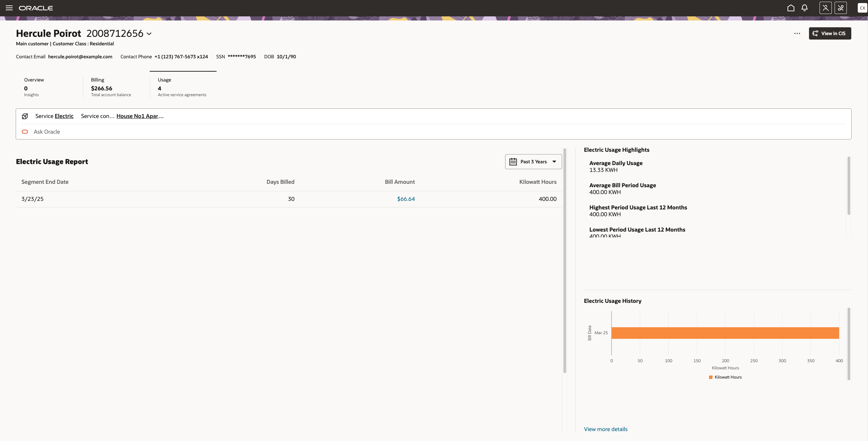This screenshot has width=868, height=441.
Task: Click the calendar icon in the date filter
Action: [x=513, y=161]
